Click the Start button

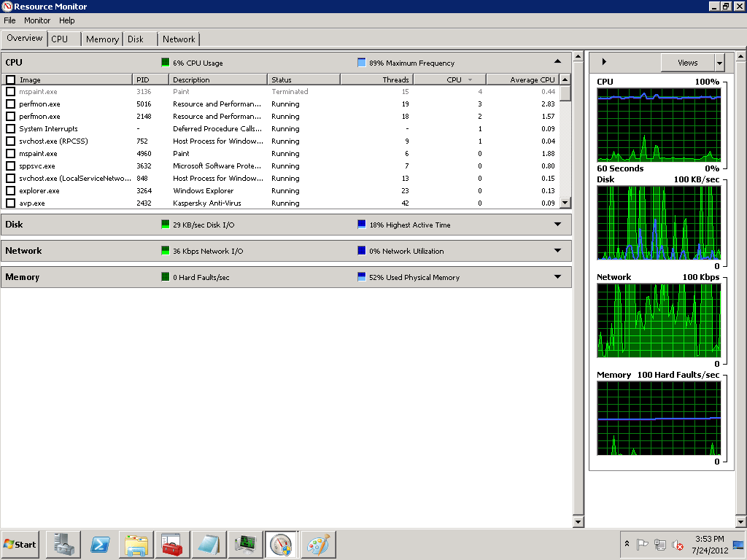[20, 544]
